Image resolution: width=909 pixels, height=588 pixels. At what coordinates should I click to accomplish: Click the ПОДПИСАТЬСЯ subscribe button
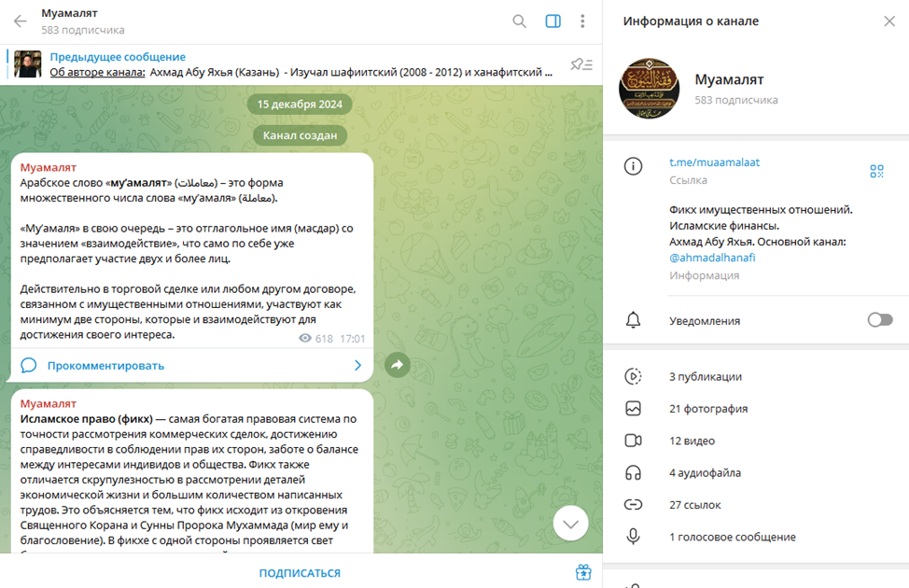pyautogui.click(x=300, y=573)
